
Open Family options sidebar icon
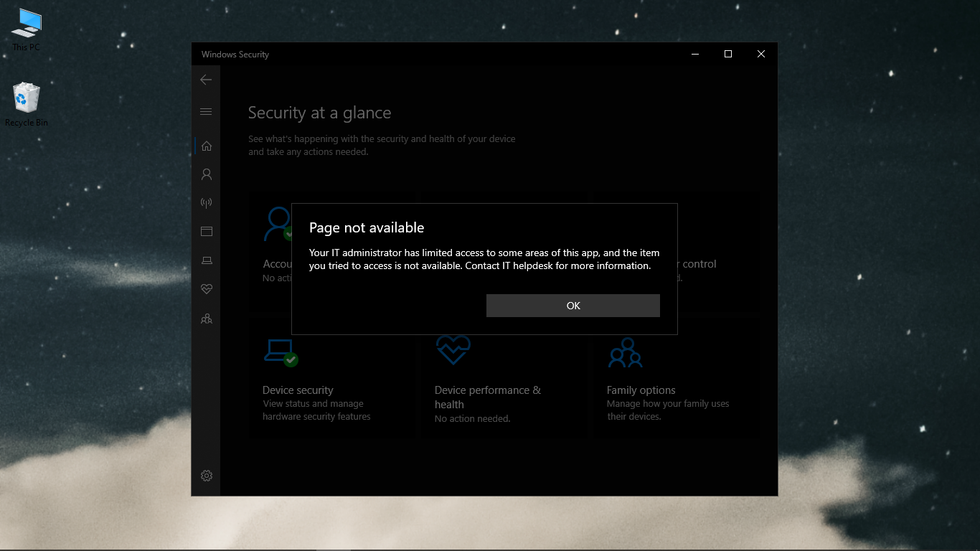207,319
